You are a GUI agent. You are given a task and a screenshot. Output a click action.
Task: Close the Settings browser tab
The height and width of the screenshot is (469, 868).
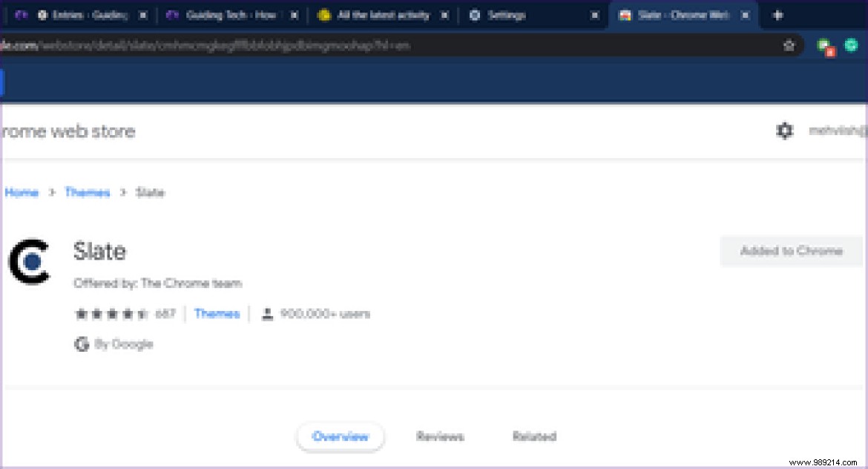click(594, 15)
